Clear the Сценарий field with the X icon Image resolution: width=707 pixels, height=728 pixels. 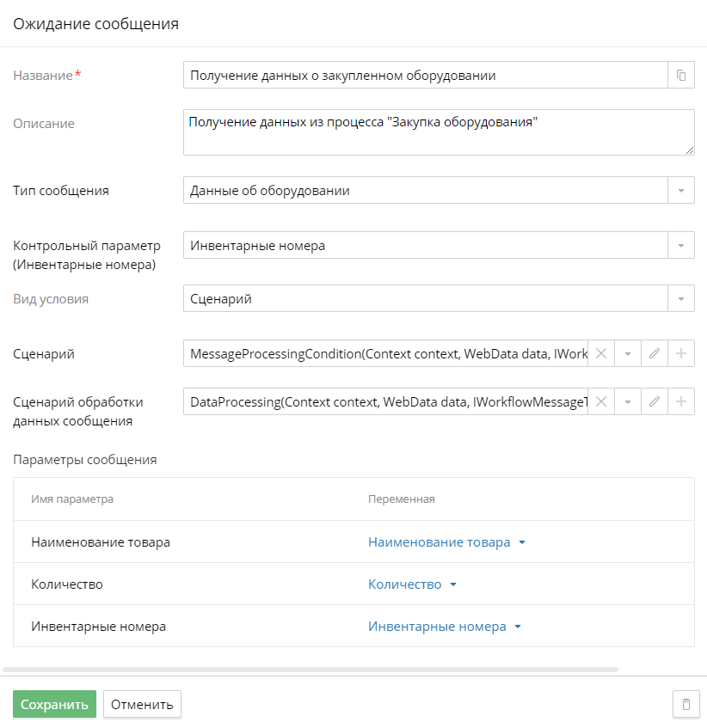coord(601,354)
